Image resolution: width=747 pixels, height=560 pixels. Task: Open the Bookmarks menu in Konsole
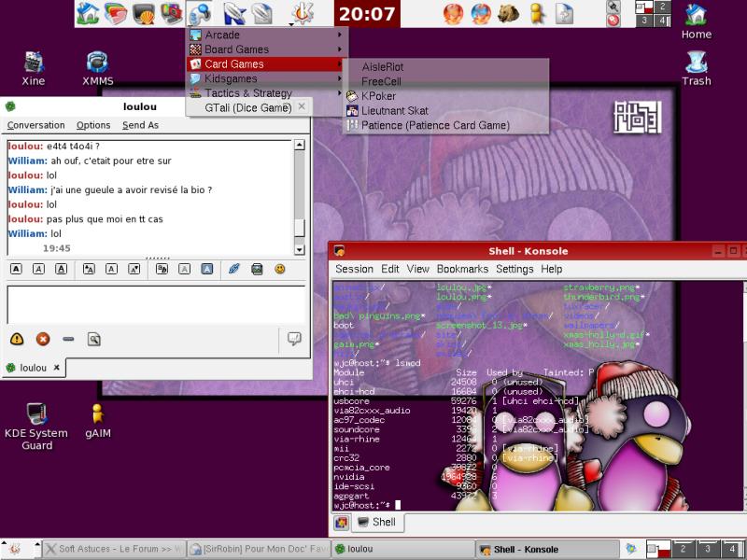click(462, 269)
